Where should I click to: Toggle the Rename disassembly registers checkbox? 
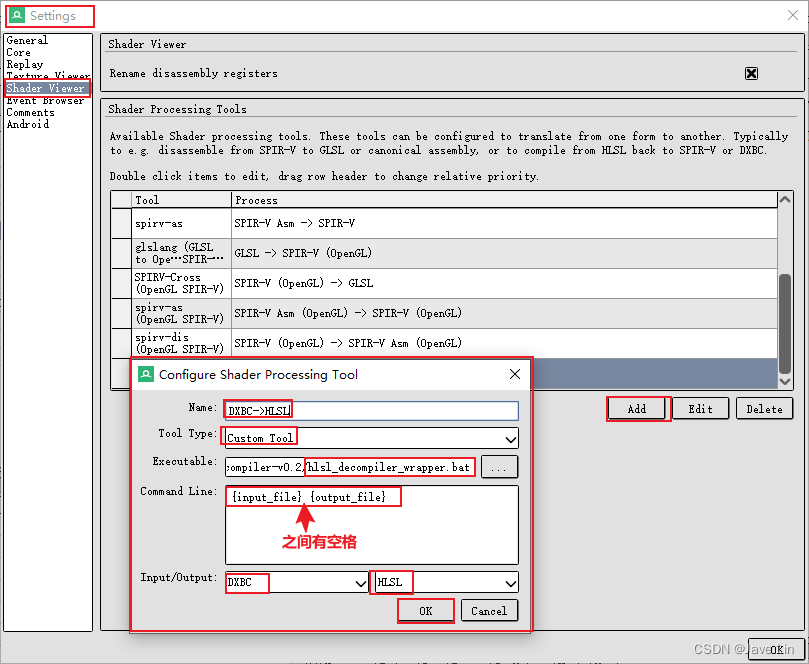pyautogui.click(x=749, y=73)
